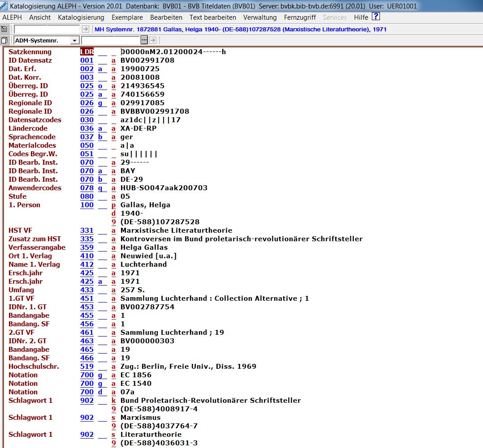Click field tag 412 for Name 1. Verlag

[87, 265]
